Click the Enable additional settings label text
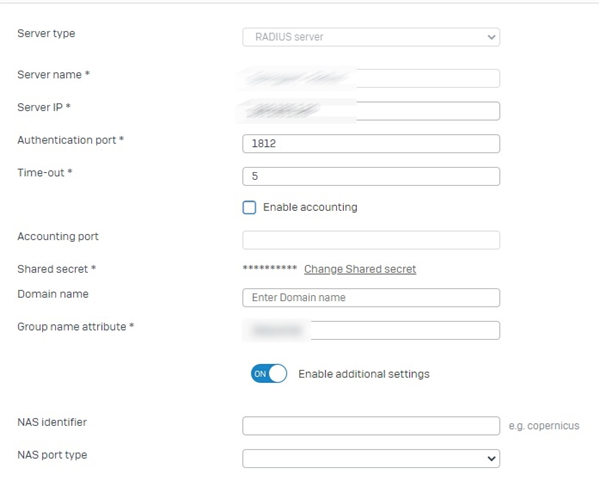 point(364,374)
